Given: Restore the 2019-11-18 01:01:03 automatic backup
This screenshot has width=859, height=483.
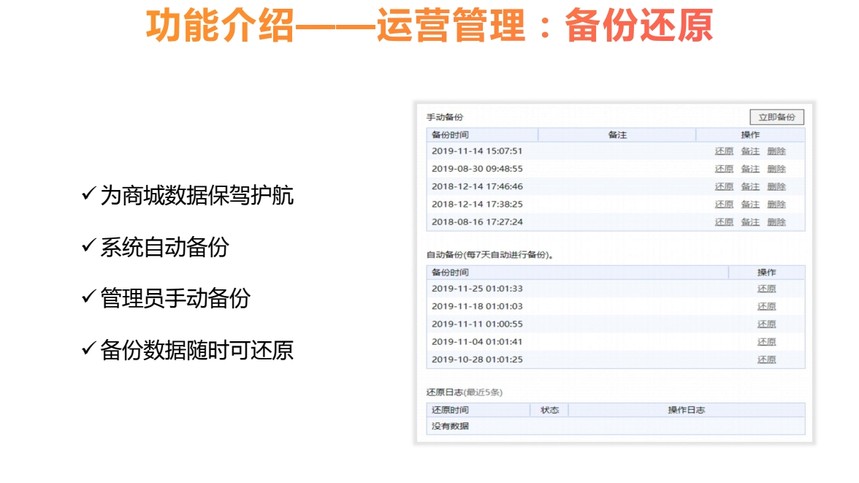Looking at the screenshot, I should 766,307.
